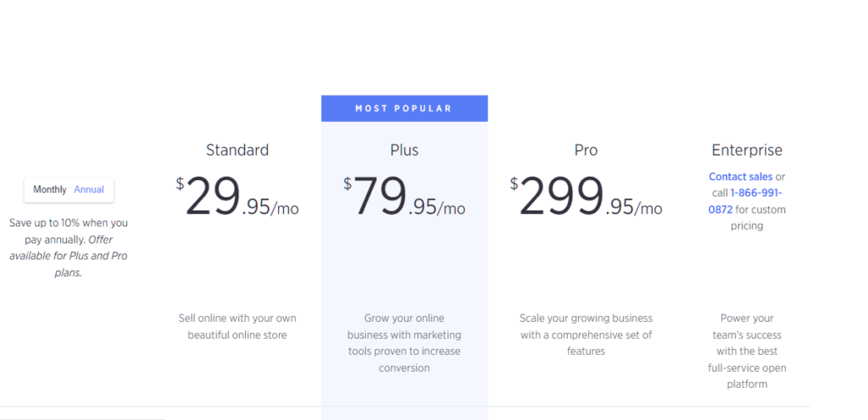Click the Contact sales link

741,177
